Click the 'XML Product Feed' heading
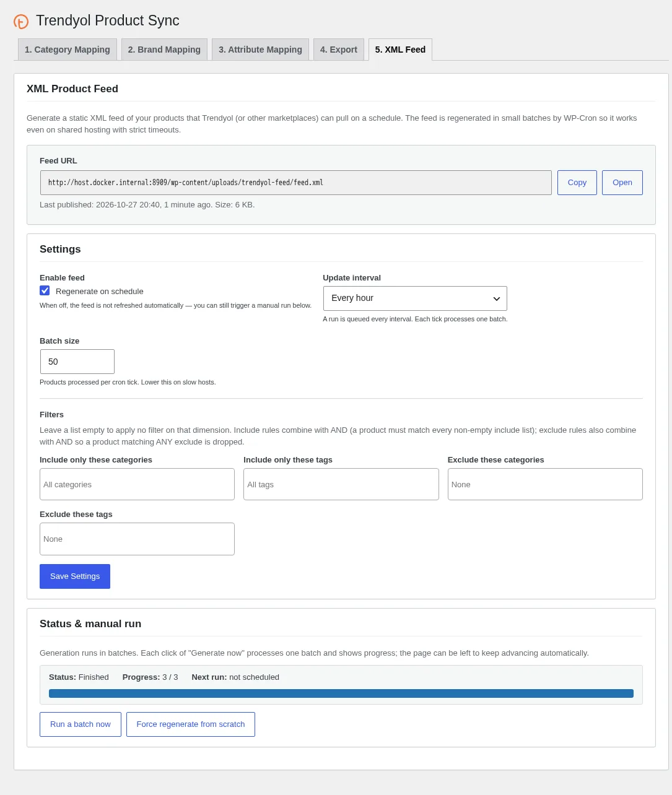Image resolution: width=672 pixels, height=795 pixels. pos(72,89)
